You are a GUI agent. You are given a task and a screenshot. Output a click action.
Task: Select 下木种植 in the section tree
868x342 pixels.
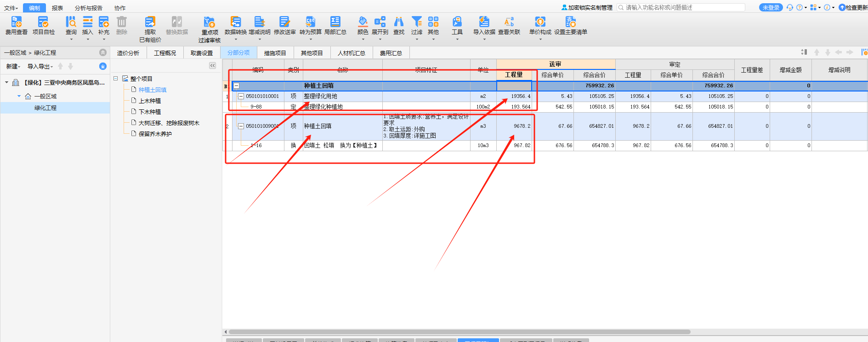click(150, 112)
